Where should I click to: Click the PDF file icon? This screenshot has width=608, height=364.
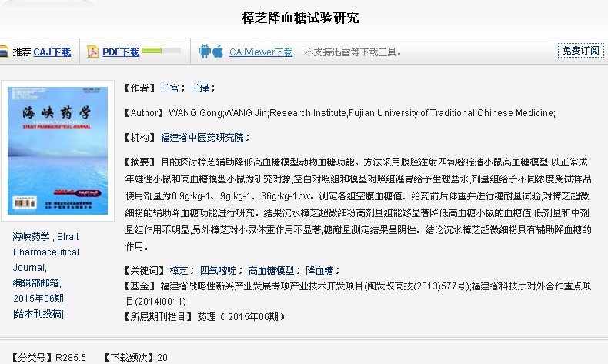(x=92, y=52)
